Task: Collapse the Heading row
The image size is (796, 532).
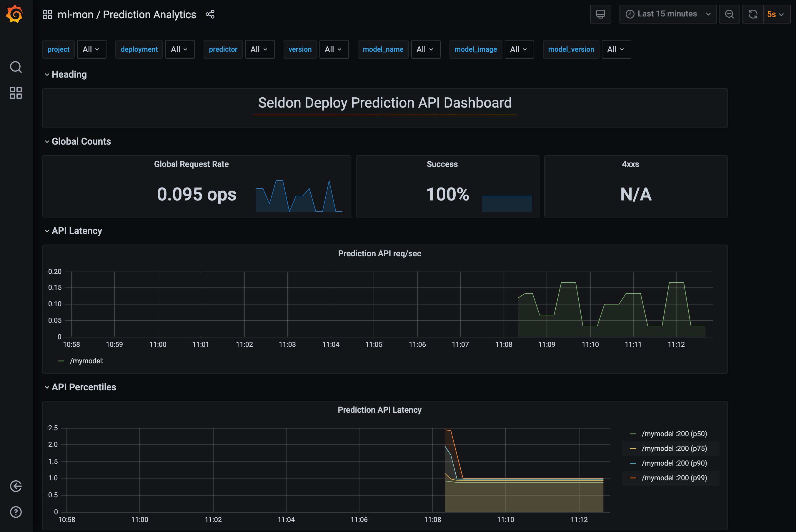Action: [x=66, y=75]
